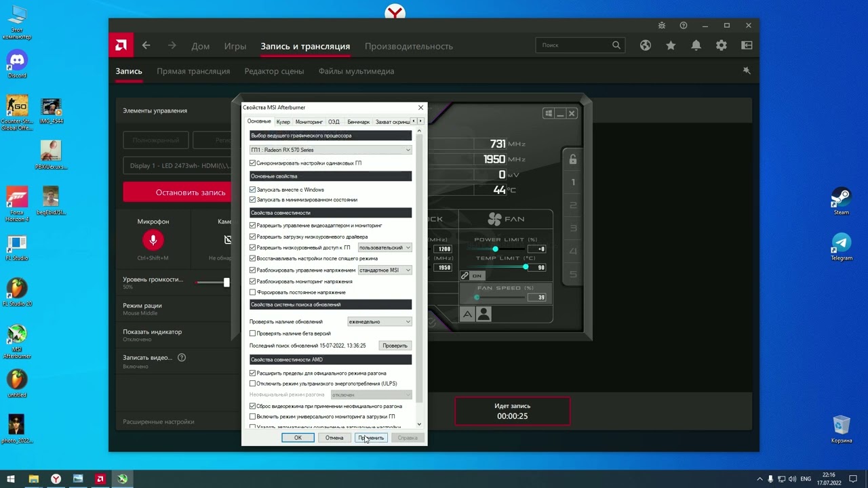Click the Windows Start button
This screenshot has width=868, height=488.
[11, 479]
